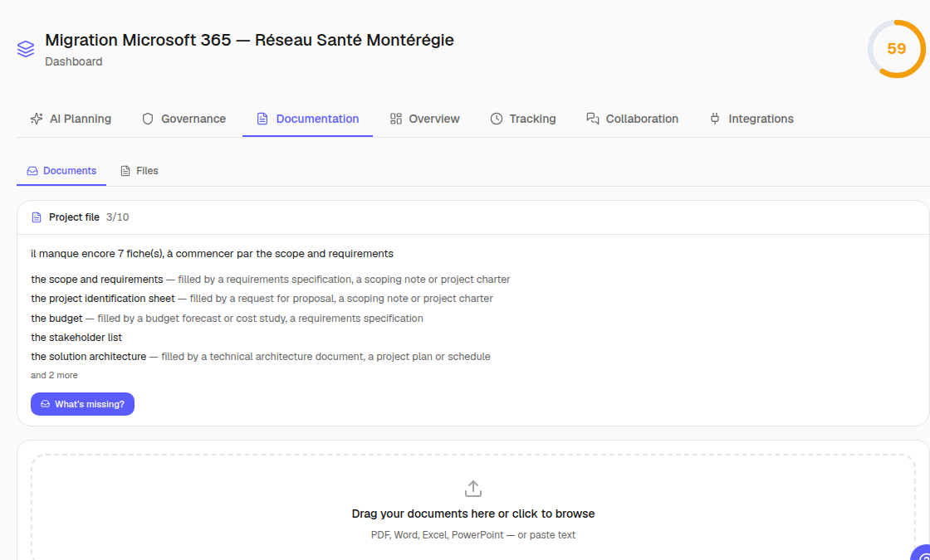Click the sparkle icon beside AI Planning
The image size is (930, 560).
tap(37, 119)
